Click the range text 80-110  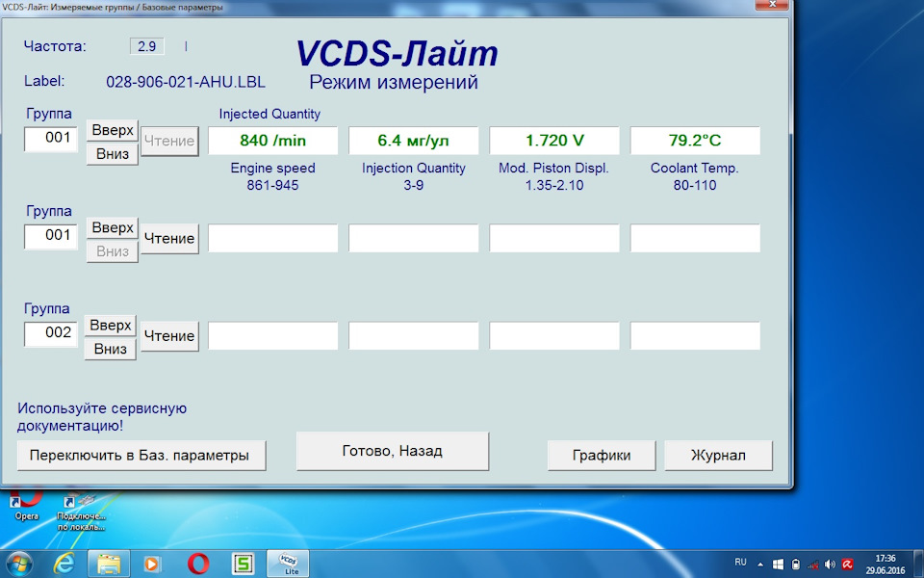click(695, 185)
